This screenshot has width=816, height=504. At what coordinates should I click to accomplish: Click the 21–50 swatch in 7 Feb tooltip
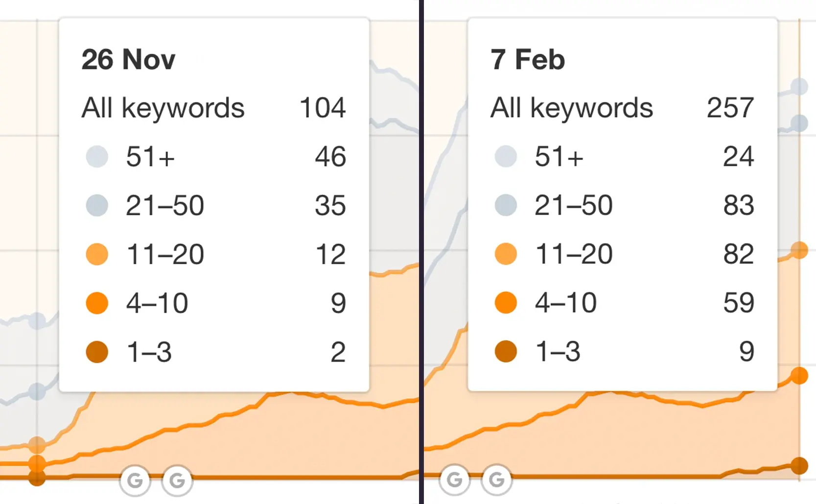pos(506,205)
